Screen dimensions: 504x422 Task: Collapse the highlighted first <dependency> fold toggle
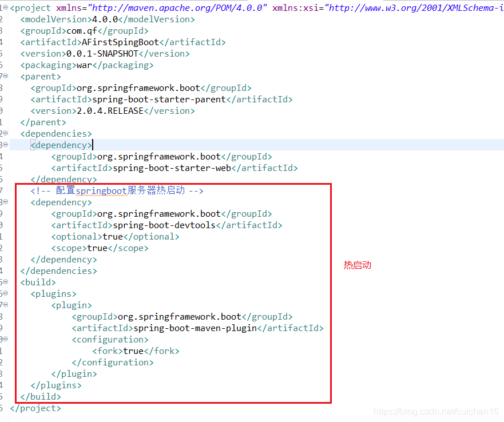click(x=6, y=145)
